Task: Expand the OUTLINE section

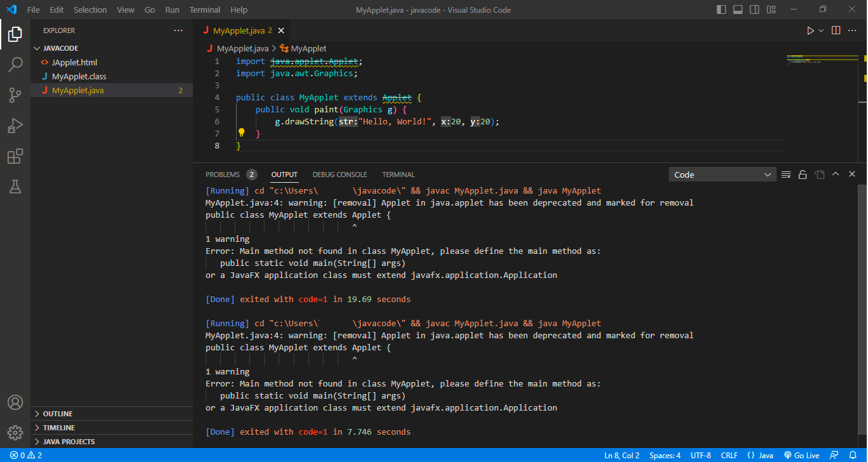Action: 112,414
